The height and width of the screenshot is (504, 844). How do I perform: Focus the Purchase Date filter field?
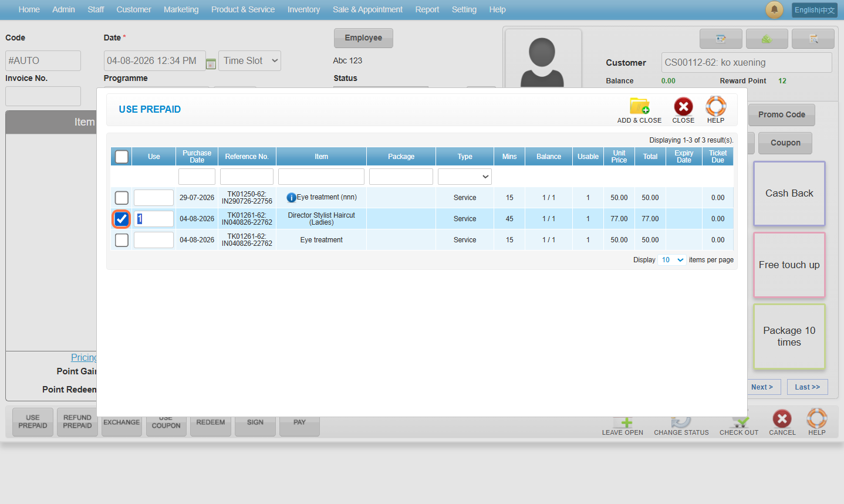(x=197, y=177)
